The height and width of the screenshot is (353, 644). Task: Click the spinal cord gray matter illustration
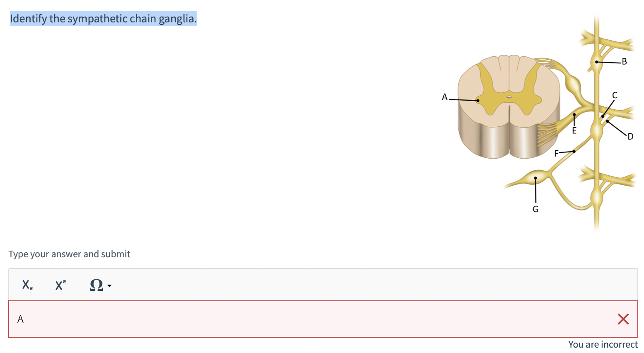509,99
